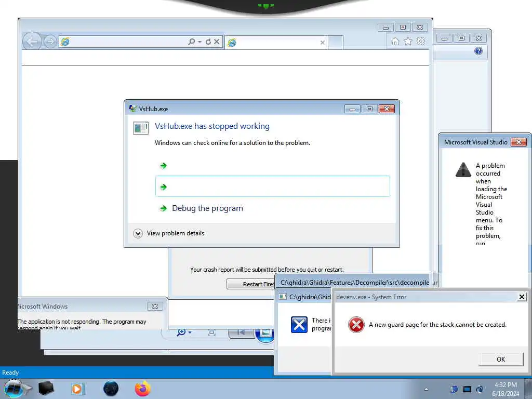Close the Microsoft Windows not responding dialog

pyautogui.click(x=155, y=306)
